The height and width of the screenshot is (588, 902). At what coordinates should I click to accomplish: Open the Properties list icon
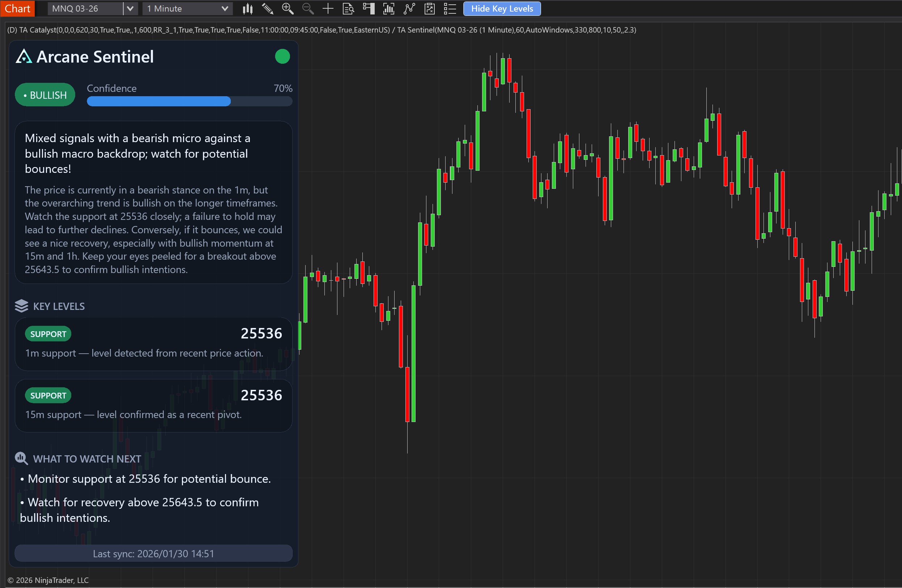(x=450, y=9)
